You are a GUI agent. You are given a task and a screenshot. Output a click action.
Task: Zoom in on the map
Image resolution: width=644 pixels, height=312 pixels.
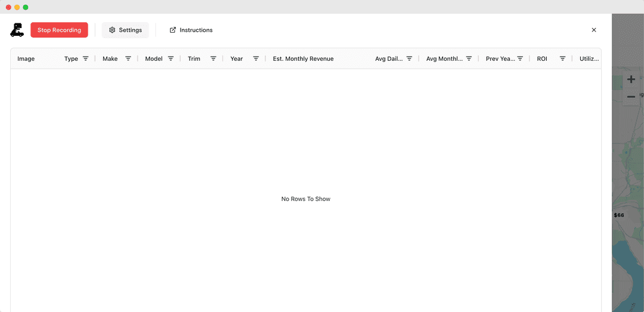[x=631, y=79]
